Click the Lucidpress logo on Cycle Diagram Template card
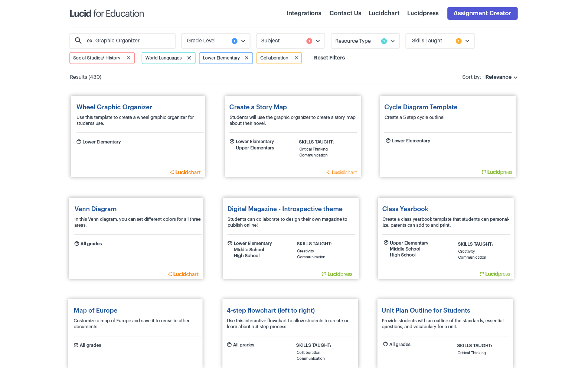 497,172
